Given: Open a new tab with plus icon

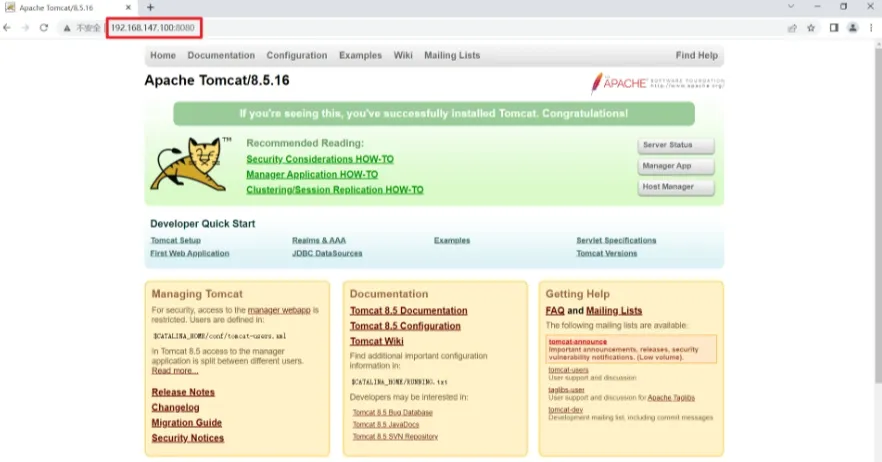Looking at the screenshot, I should 150,7.
